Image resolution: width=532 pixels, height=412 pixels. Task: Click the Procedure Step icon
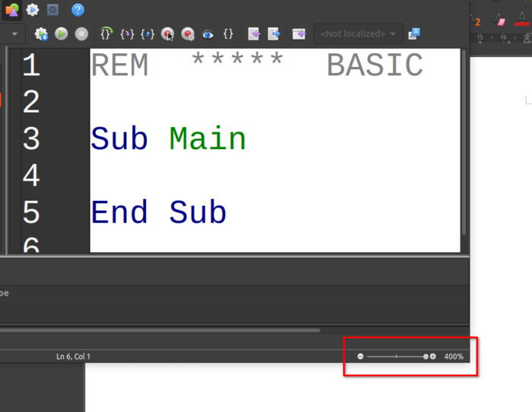pos(106,33)
